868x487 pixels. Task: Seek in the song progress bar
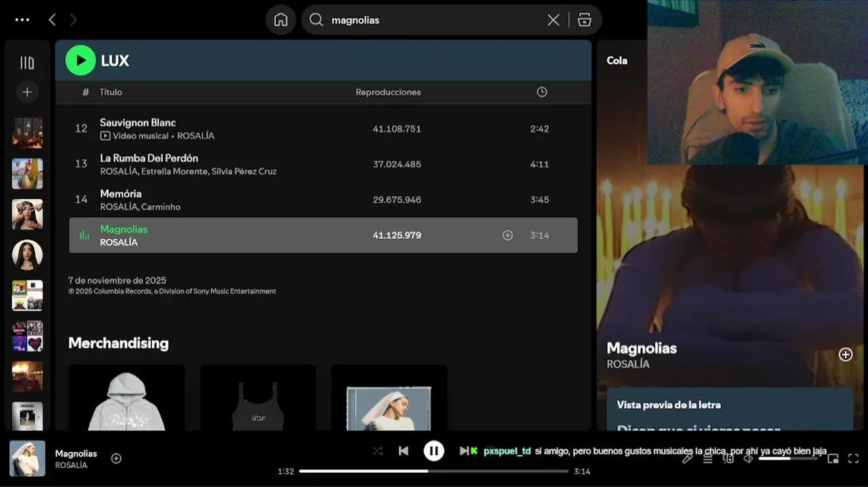[x=434, y=471]
